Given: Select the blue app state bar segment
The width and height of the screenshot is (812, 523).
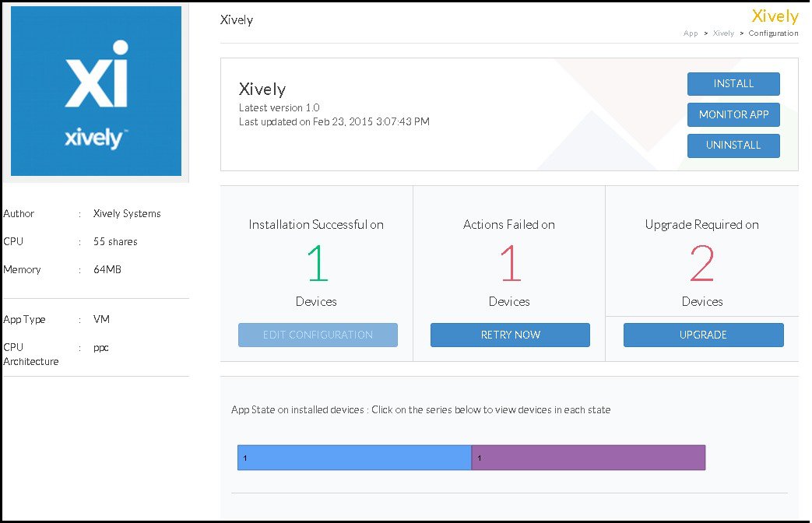Looking at the screenshot, I should 354,458.
